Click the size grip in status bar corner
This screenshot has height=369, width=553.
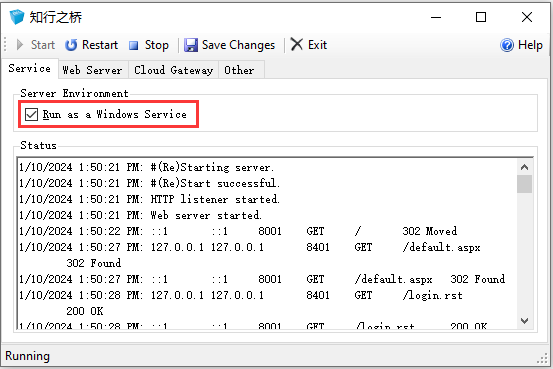[x=542, y=358]
